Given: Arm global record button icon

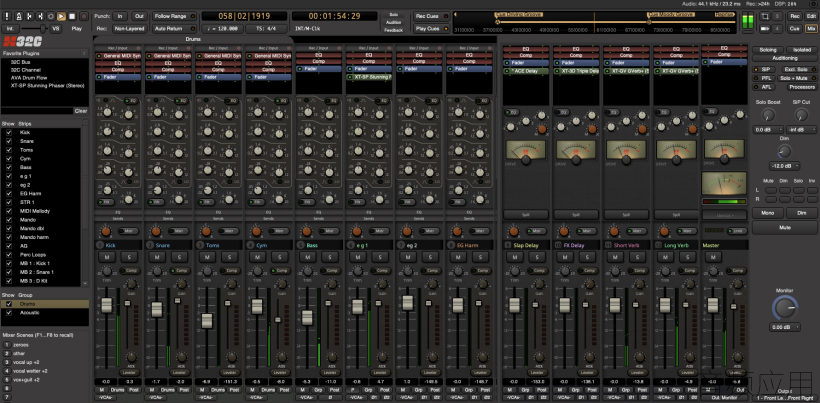Looking at the screenshot, I should pos(84,16).
